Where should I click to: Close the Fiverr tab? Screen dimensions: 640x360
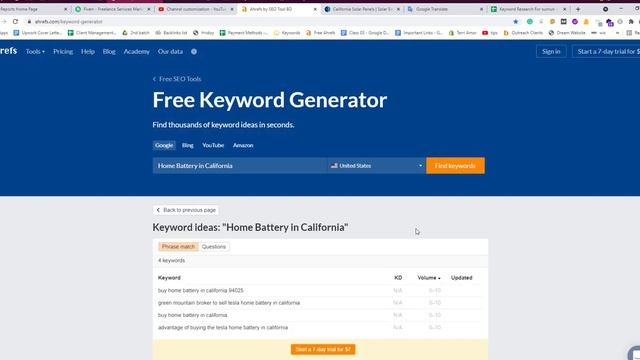[149, 9]
